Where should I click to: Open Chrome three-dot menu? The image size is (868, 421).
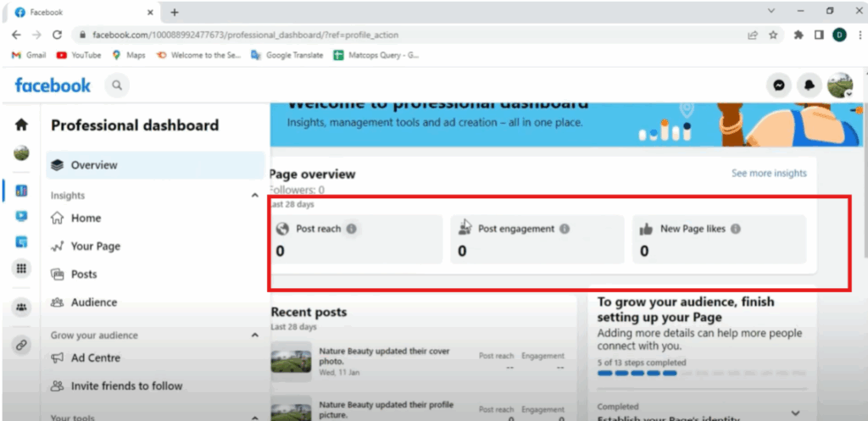coord(859,35)
